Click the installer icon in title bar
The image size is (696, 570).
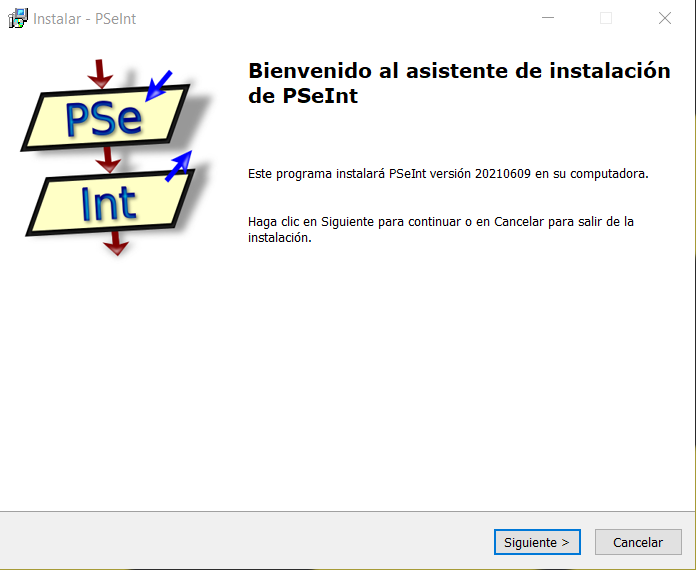pos(18,19)
